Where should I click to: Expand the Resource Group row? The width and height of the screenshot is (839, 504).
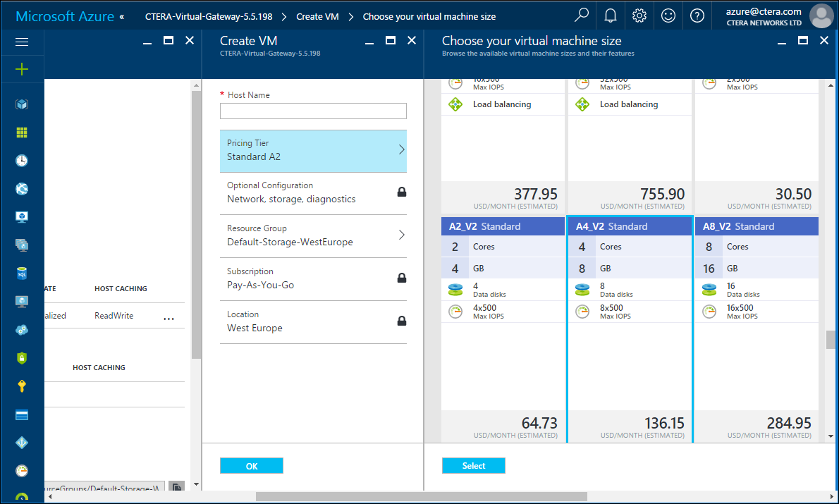pos(313,236)
